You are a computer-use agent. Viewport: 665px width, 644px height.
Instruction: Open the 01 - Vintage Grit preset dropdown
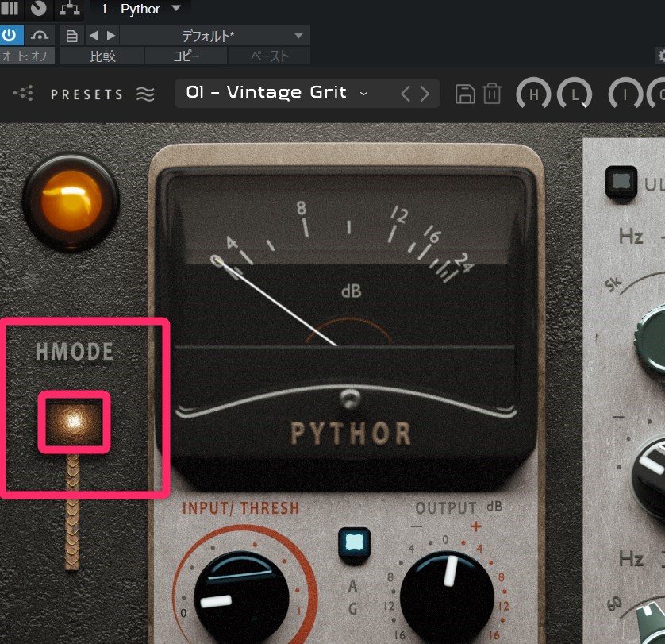275,93
